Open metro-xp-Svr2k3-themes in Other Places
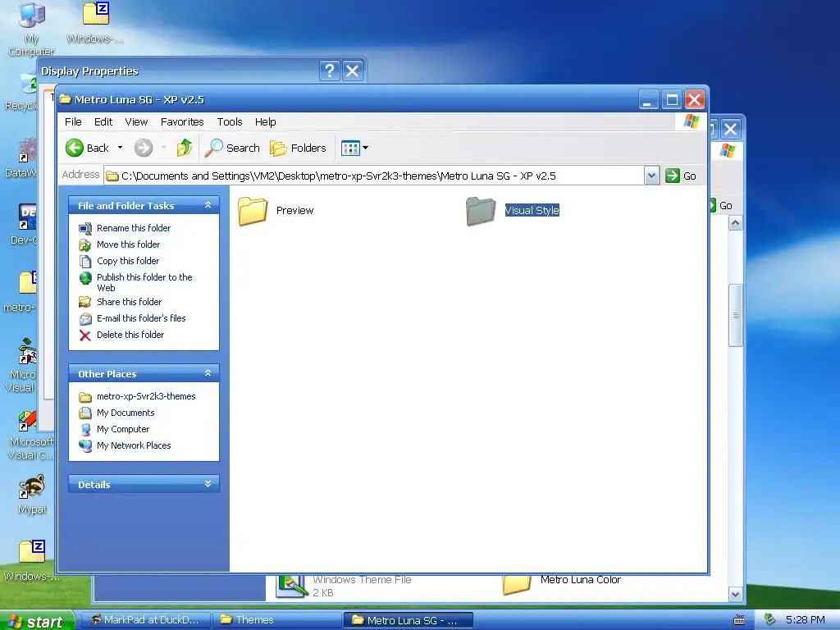 146,396
